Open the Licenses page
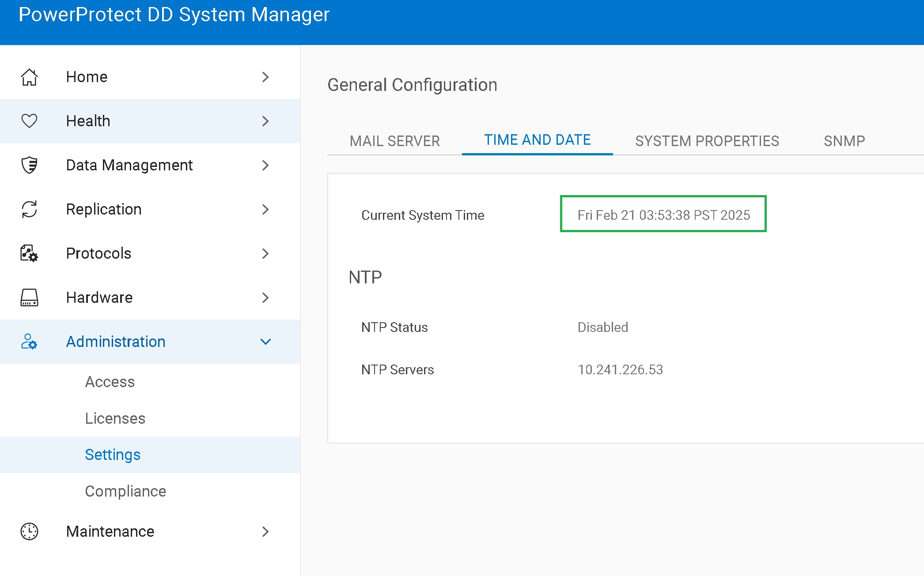The width and height of the screenshot is (924, 576). click(x=115, y=418)
